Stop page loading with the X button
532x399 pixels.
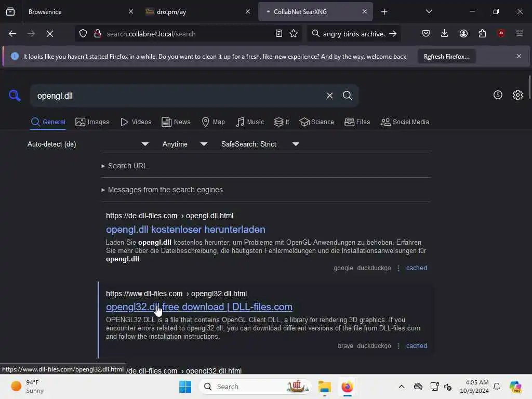49,34
